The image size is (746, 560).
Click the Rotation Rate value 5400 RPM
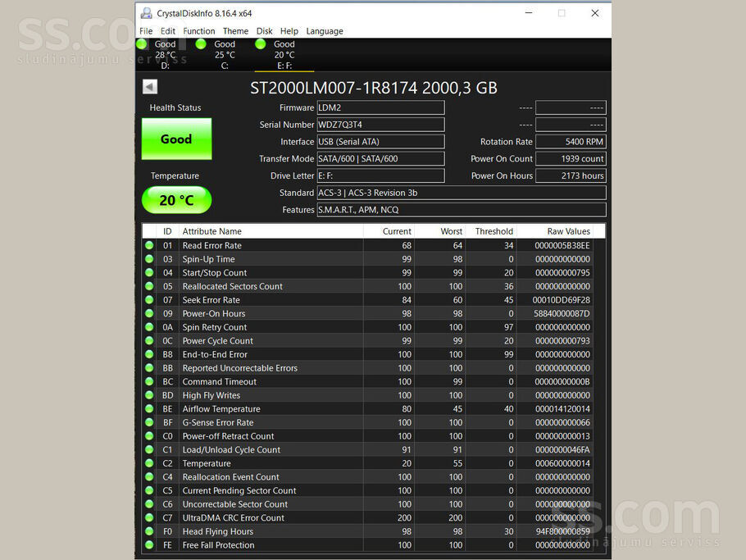tap(571, 142)
